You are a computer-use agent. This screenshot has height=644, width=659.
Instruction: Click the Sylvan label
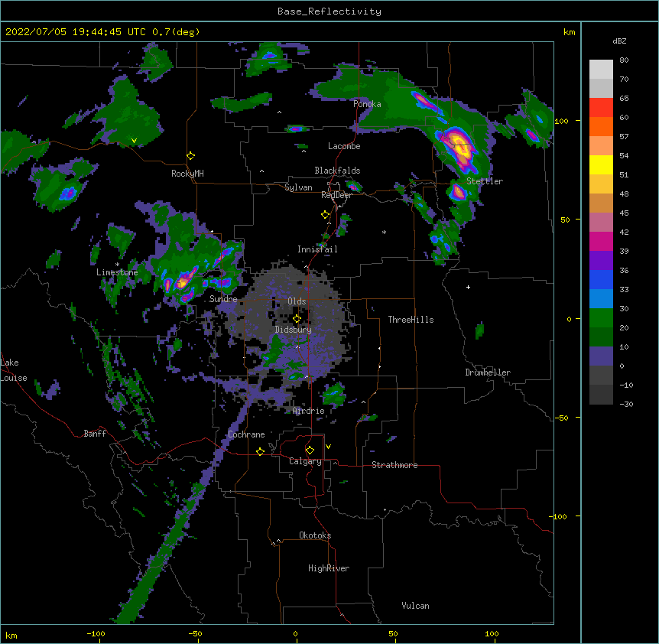298,187
